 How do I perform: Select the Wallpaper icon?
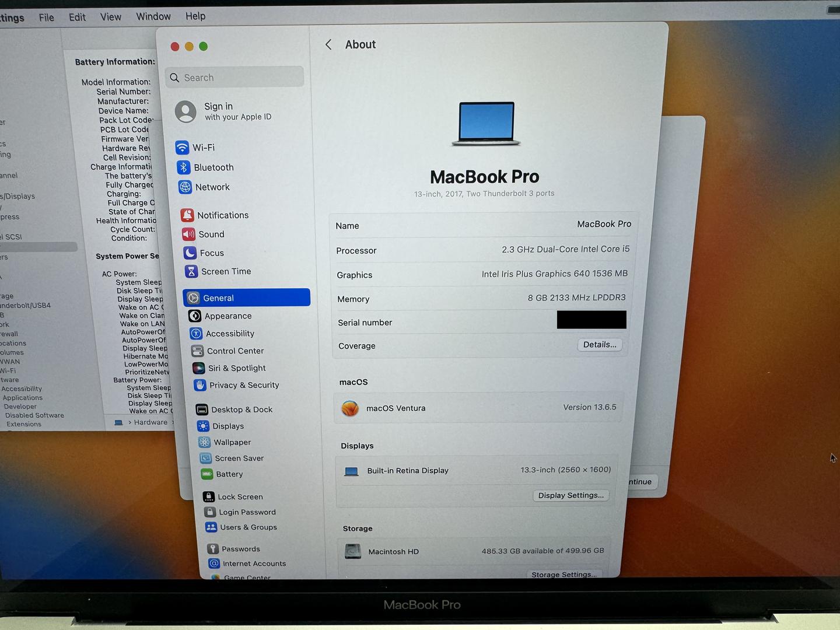204,442
